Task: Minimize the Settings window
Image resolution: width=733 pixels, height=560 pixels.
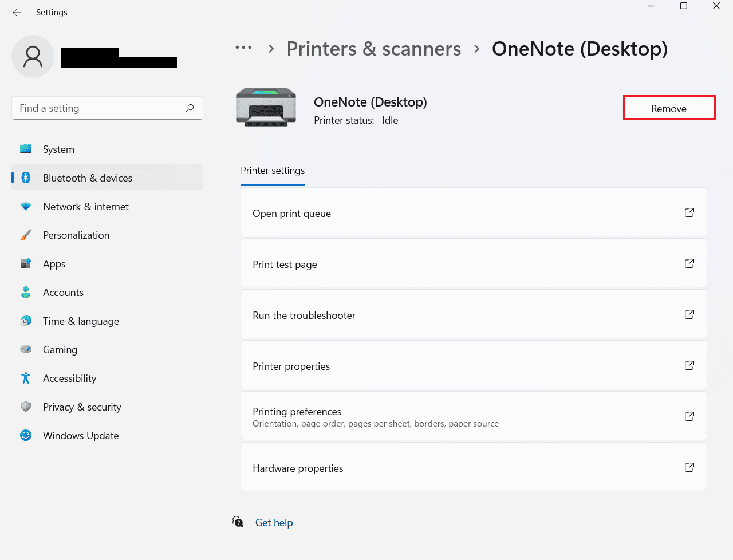Action: pos(651,6)
